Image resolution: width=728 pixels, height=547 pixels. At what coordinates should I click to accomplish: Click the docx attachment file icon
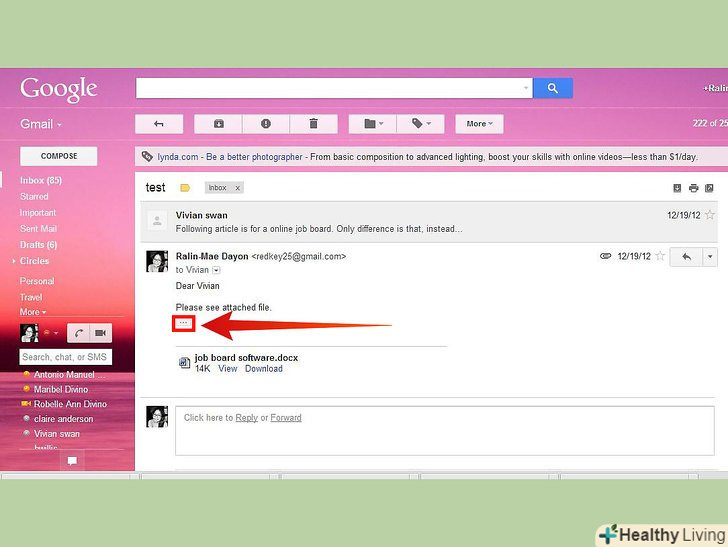click(x=184, y=362)
